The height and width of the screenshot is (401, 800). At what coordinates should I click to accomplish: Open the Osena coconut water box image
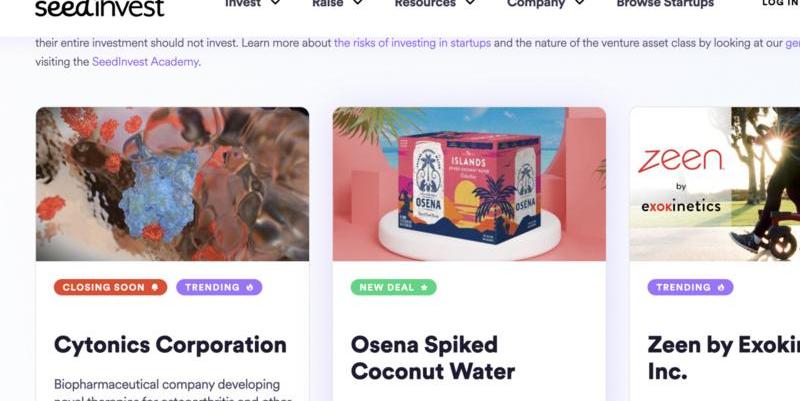coord(469,184)
